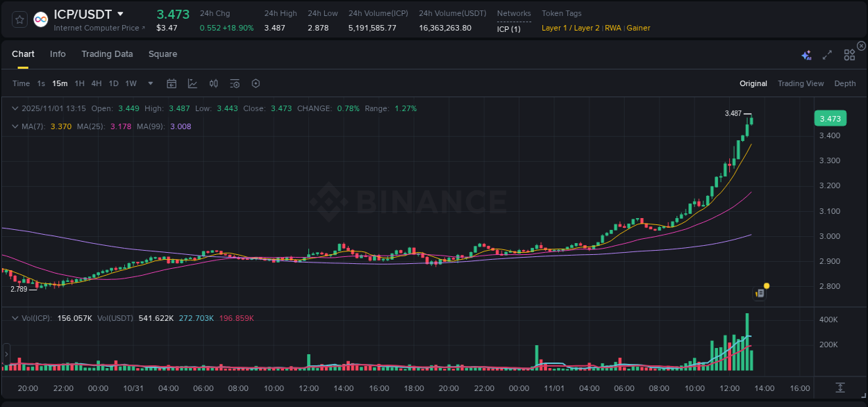Open chart settings hexagon icon
This screenshot has width=868, height=407.
point(256,83)
